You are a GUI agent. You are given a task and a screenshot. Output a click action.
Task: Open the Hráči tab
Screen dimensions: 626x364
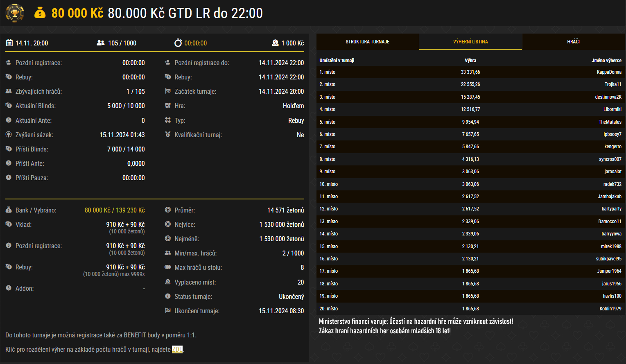573,42
